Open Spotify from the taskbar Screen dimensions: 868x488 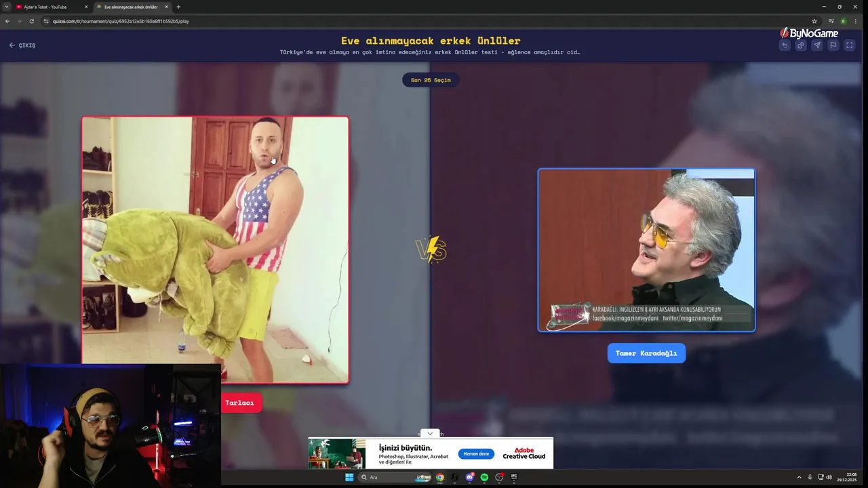tap(484, 477)
